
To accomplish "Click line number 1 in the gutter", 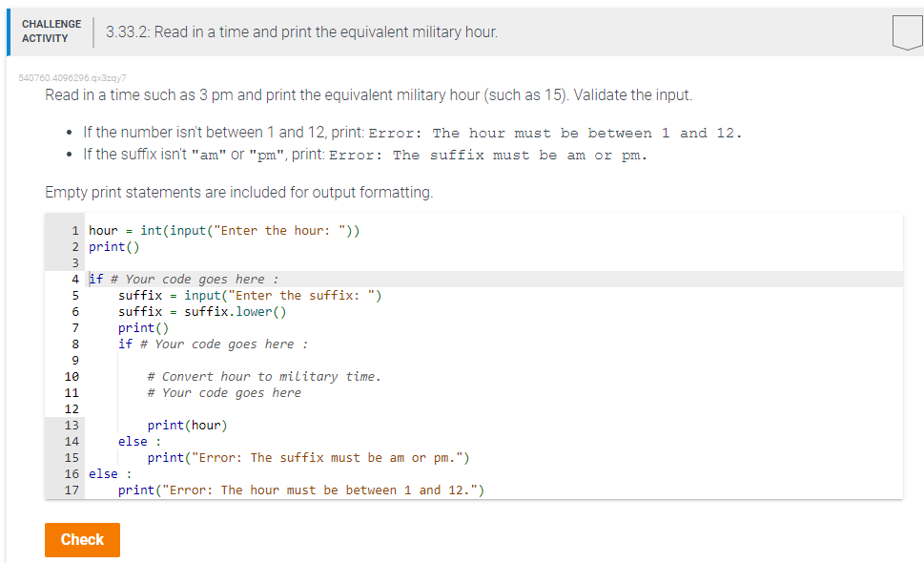I will tap(75, 230).
